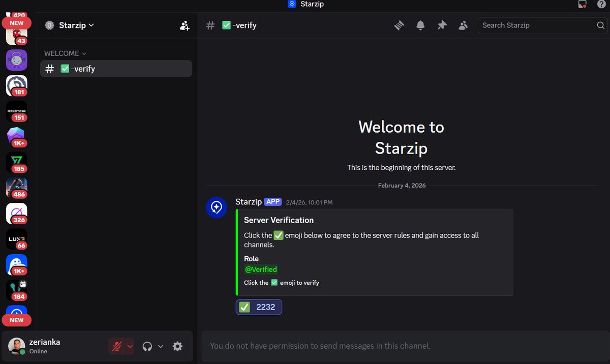Click zerianka user avatar
Viewport: 610px width, 364px height.
pos(16,346)
